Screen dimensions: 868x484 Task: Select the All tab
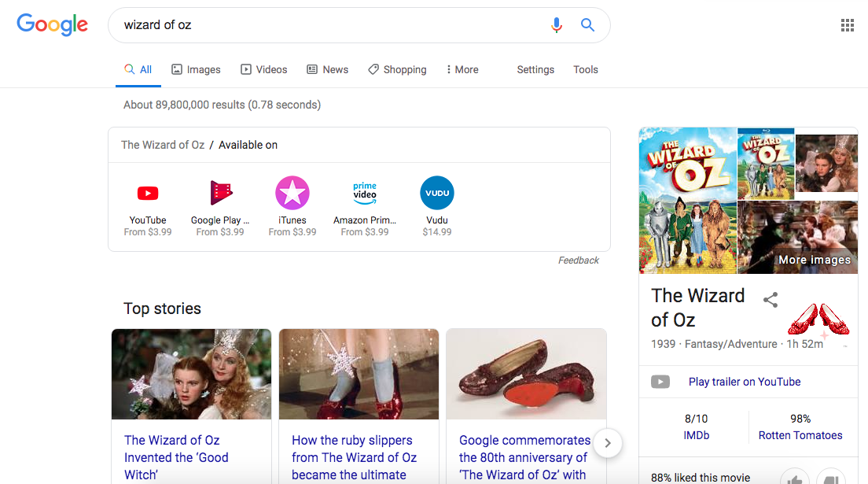point(138,70)
